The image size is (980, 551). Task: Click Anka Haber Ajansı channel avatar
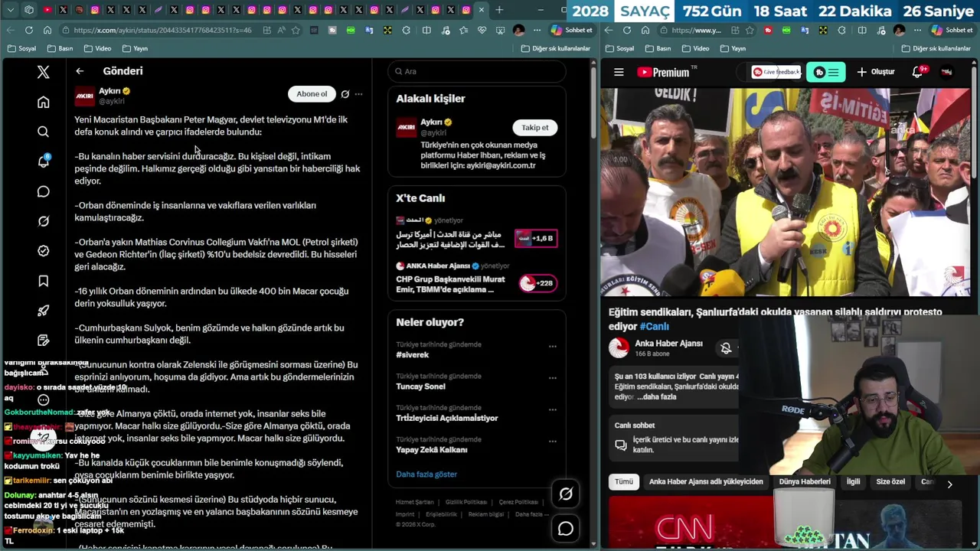619,347
